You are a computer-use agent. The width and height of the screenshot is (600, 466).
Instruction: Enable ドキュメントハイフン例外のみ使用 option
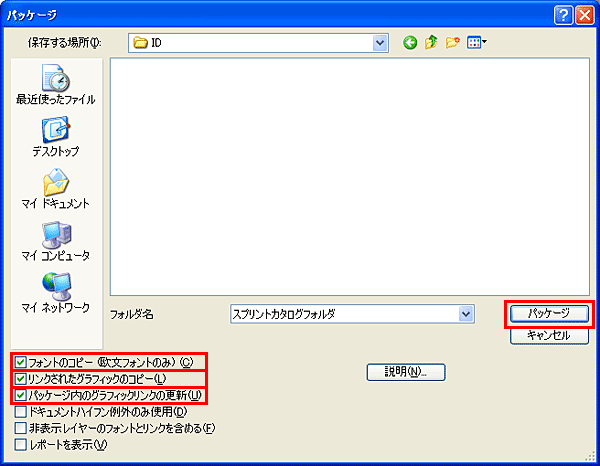tap(20, 412)
